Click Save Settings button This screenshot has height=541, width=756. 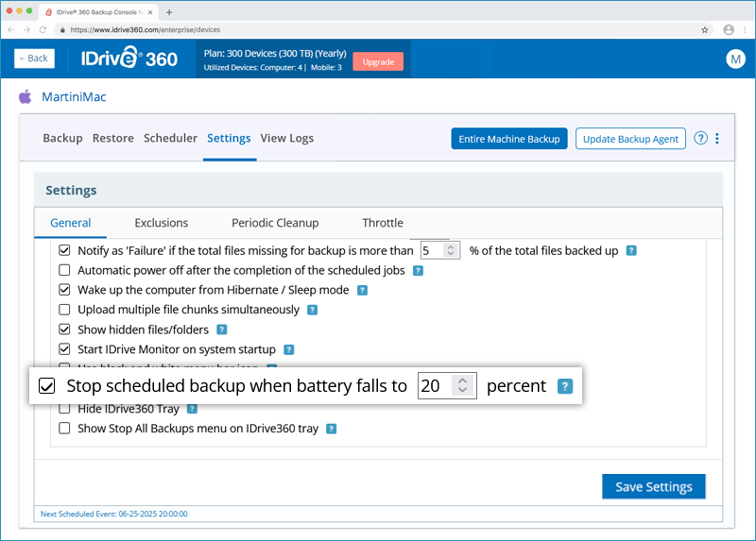pyautogui.click(x=654, y=486)
